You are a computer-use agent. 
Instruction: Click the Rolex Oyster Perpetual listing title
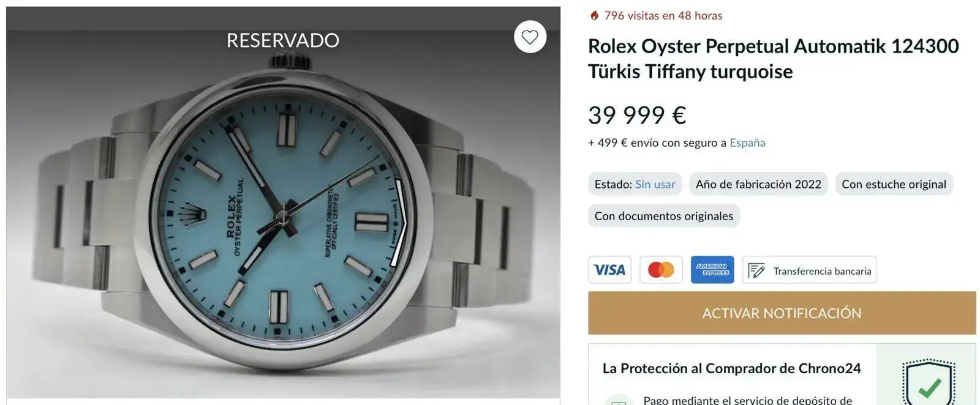tap(774, 59)
